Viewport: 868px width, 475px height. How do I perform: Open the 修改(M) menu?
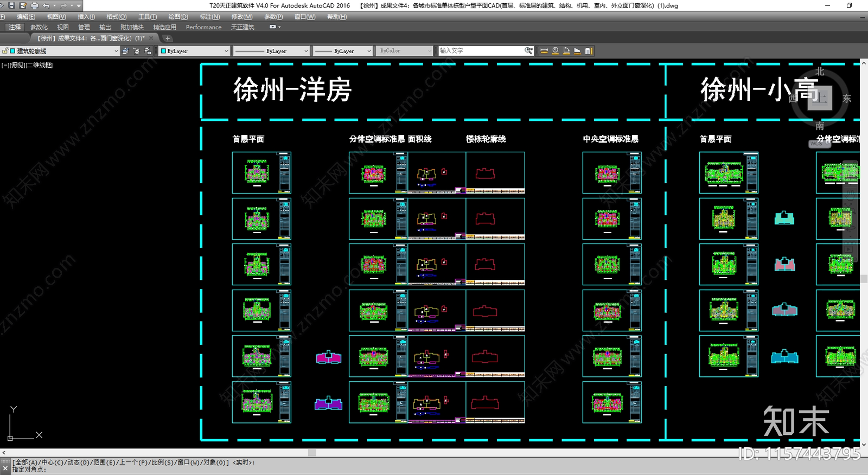point(242,17)
